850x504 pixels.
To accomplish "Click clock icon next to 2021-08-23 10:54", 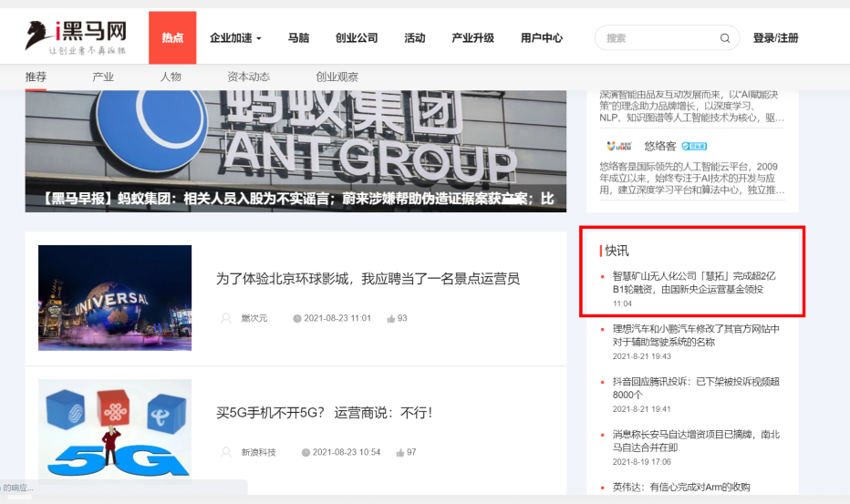I will click(306, 453).
